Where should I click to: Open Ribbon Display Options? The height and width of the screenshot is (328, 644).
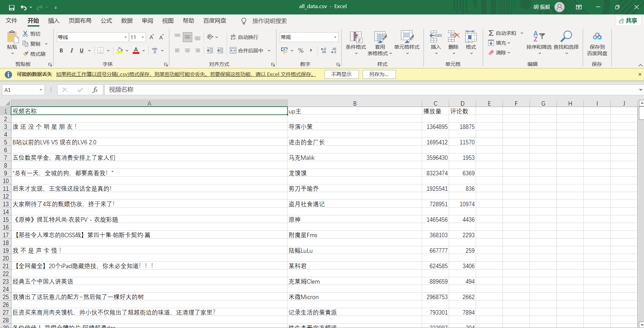click(x=579, y=7)
